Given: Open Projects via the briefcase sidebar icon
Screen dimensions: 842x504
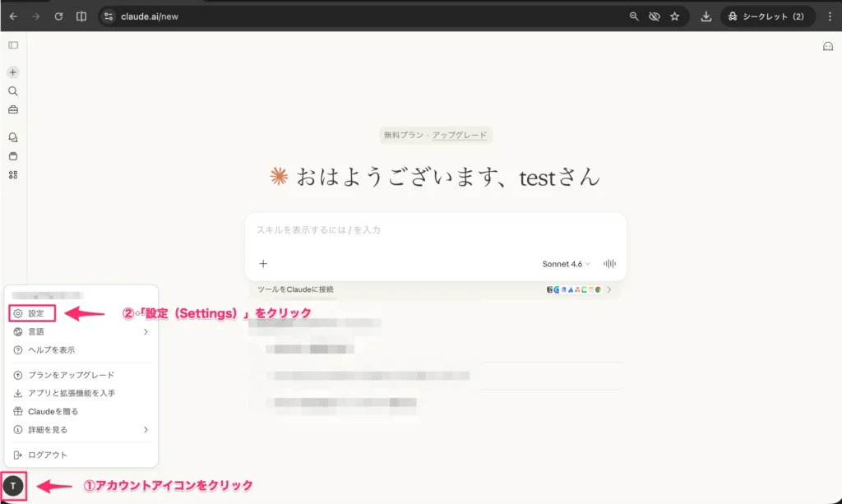Looking at the screenshot, I should (12, 109).
